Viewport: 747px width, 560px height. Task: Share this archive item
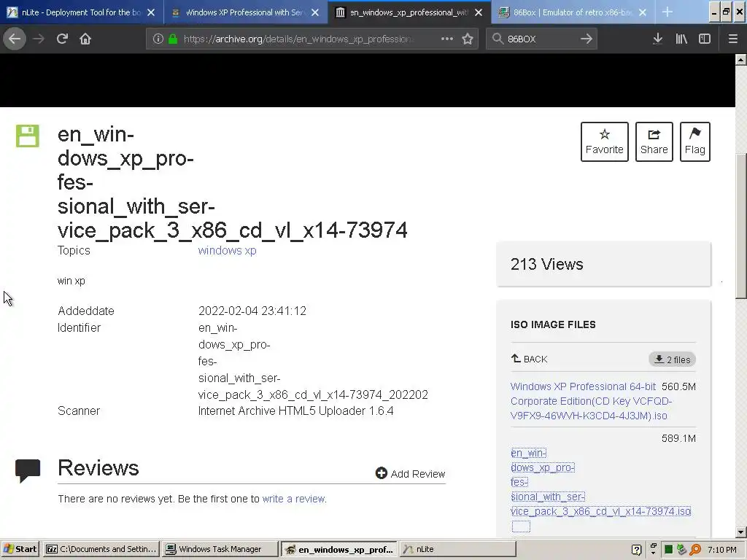(x=654, y=142)
